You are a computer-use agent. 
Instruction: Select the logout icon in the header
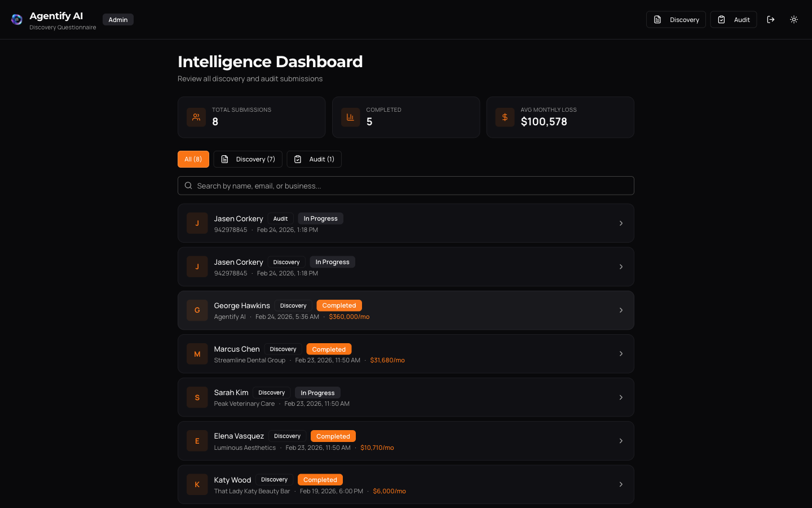tap(771, 19)
